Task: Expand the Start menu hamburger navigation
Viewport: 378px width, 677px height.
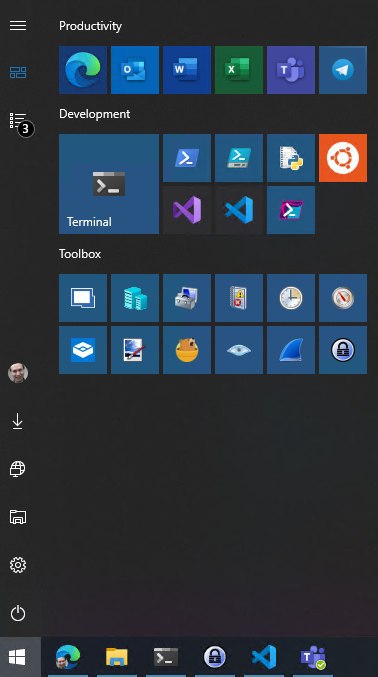Action: 18,25
